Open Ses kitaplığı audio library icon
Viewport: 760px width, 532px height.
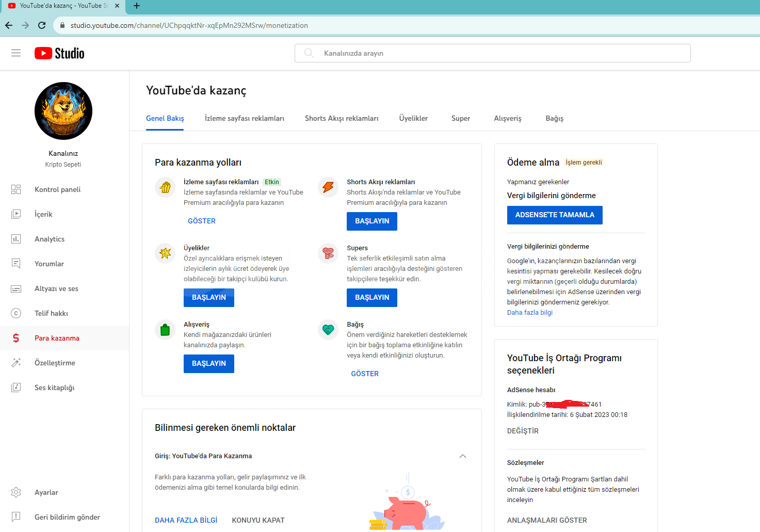pyautogui.click(x=16, y=388)
